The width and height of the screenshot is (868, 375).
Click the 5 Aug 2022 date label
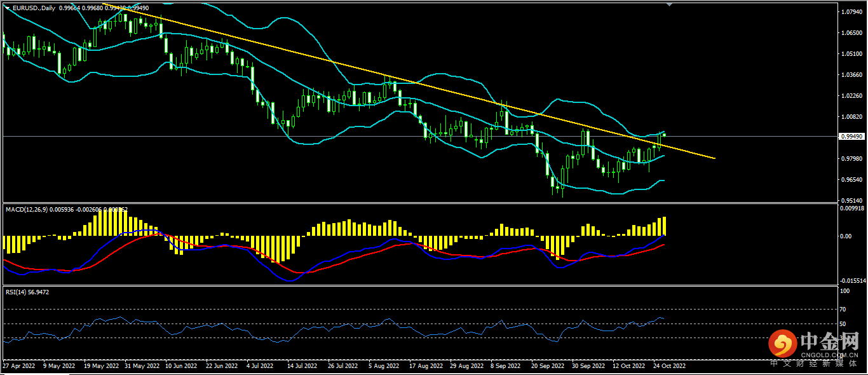coord(383,367)
